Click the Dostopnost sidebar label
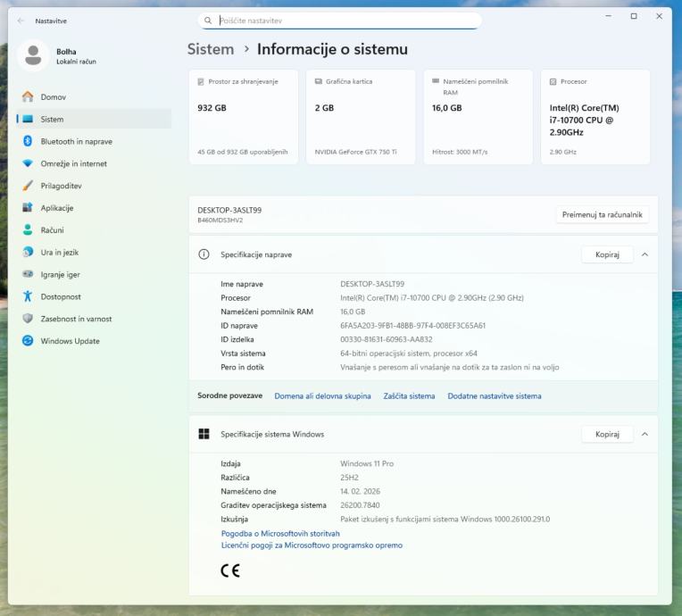This screenshot has height=616, width=682. click(x=61, y=296)
